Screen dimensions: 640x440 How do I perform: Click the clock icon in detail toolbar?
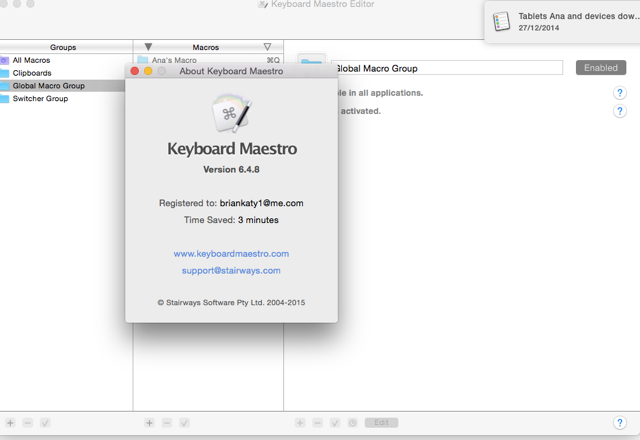tap(352, 423)
